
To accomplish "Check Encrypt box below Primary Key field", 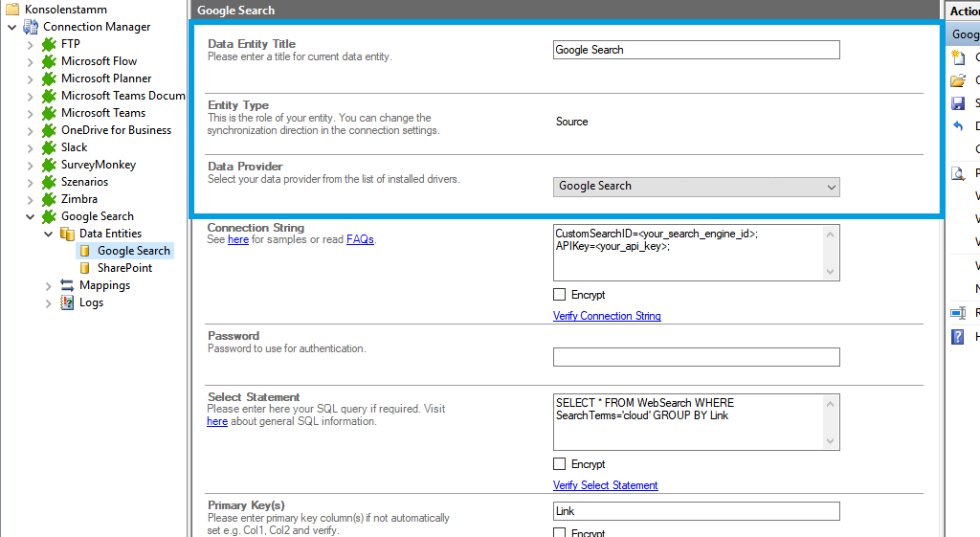I will click(560, 532).
